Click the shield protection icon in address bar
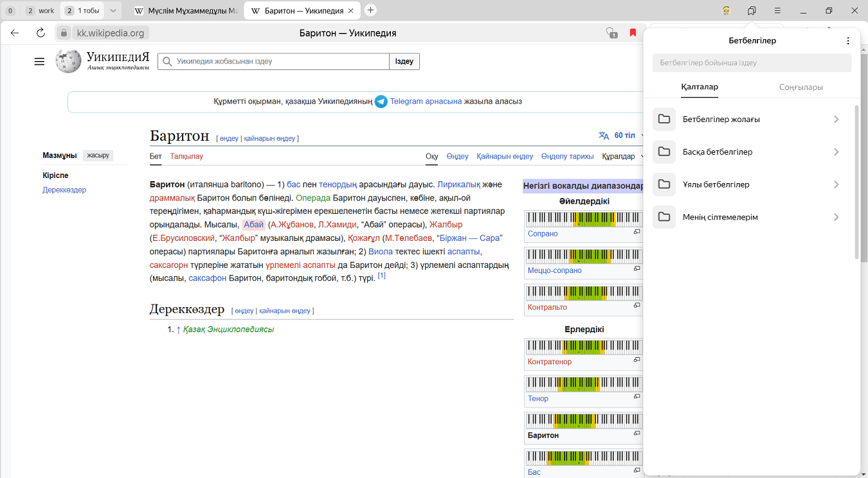Screen dimensions: 868x478 pos(611,33)
